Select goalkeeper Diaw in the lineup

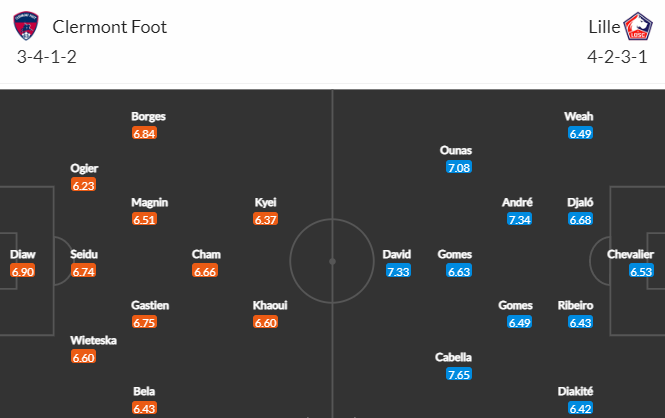coord(22,254)
